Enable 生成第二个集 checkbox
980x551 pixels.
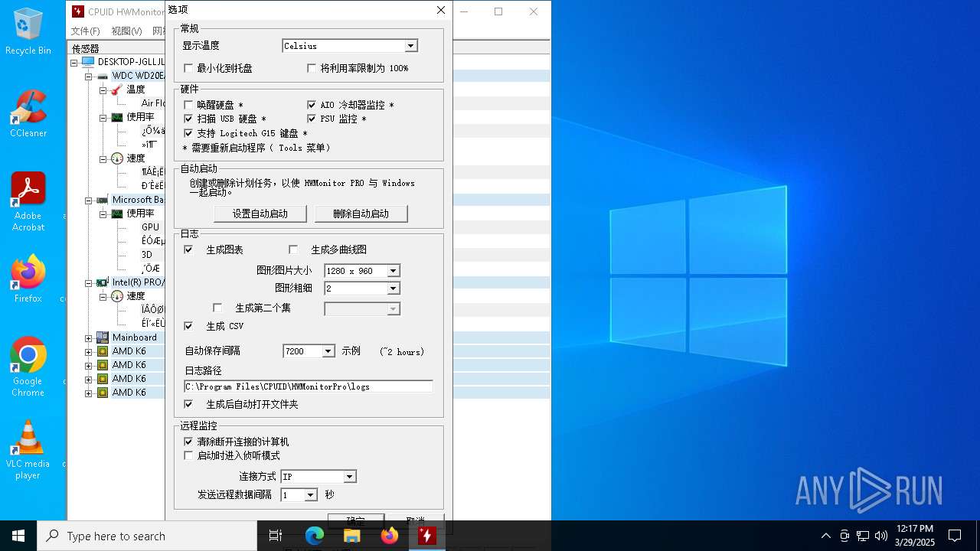tap(217, 308)
